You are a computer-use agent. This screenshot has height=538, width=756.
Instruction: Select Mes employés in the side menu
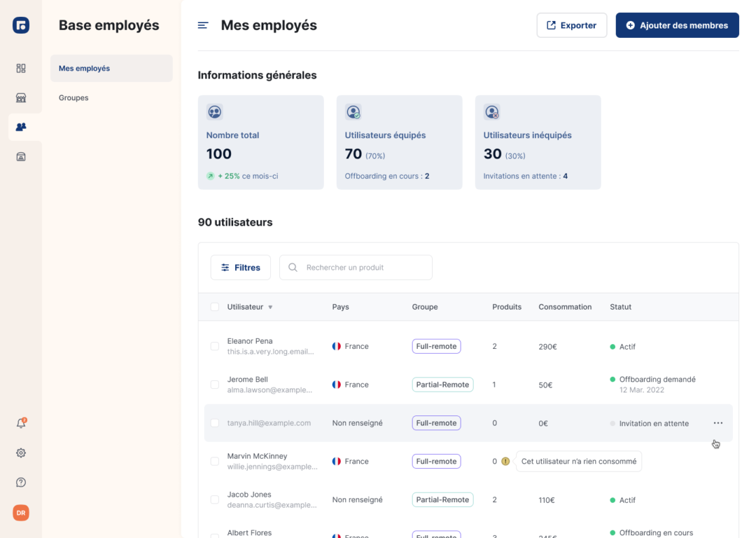click(x=111, y=68)
